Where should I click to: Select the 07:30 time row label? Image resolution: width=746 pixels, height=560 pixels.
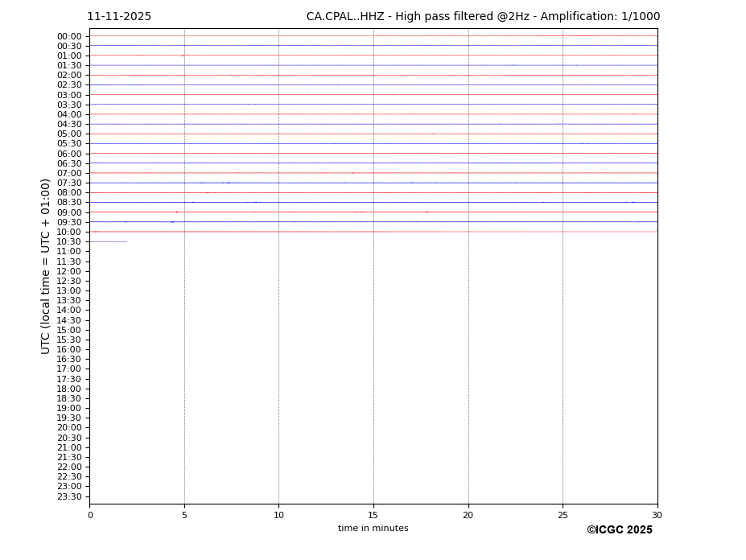point(69,183)
